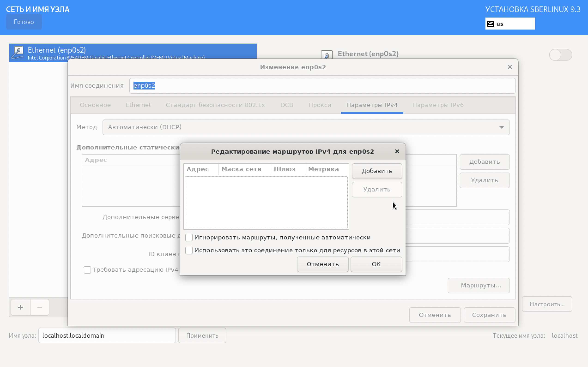Click the Адрес column header in routes table
Image resolution: width=588 pixels, height=367 pixels.
point(197,169)
